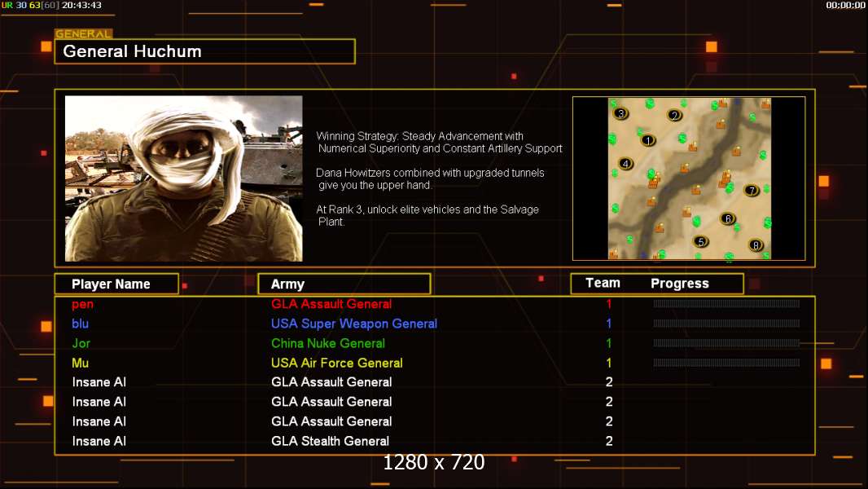Click team number 1 in blu's row
Screen dimensions: 868x489
[609, 324]
